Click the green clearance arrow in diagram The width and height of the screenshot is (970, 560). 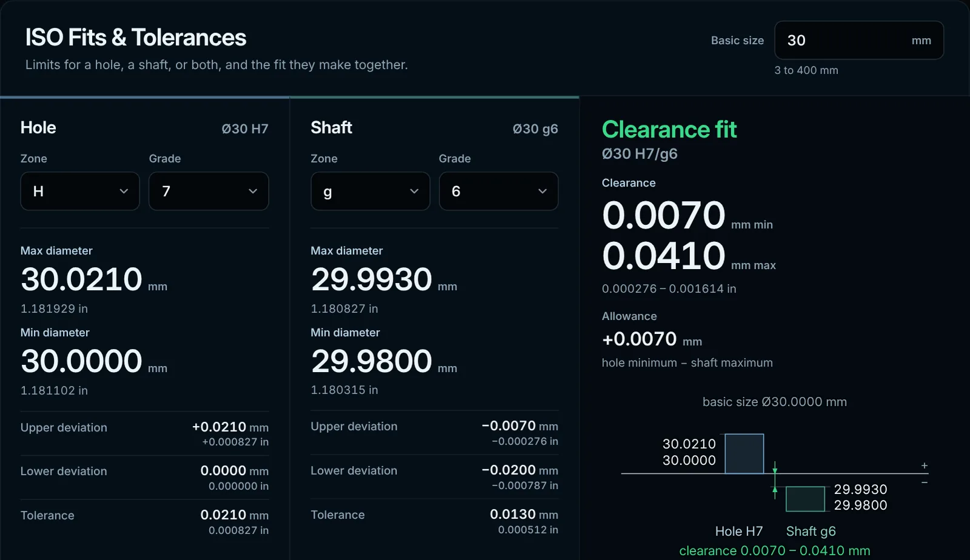[775, 480]
